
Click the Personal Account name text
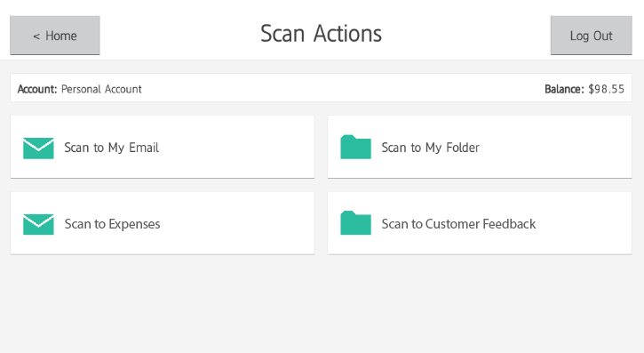pos(101,89)
